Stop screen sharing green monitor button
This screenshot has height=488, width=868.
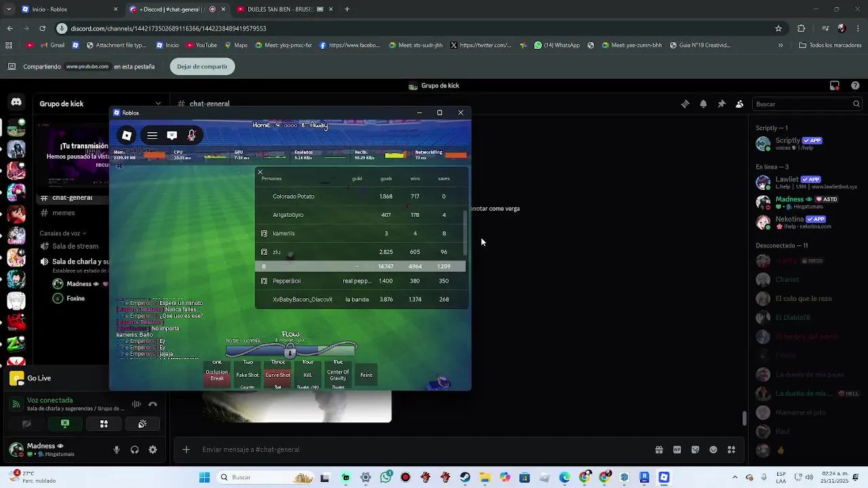click(65, 424)
